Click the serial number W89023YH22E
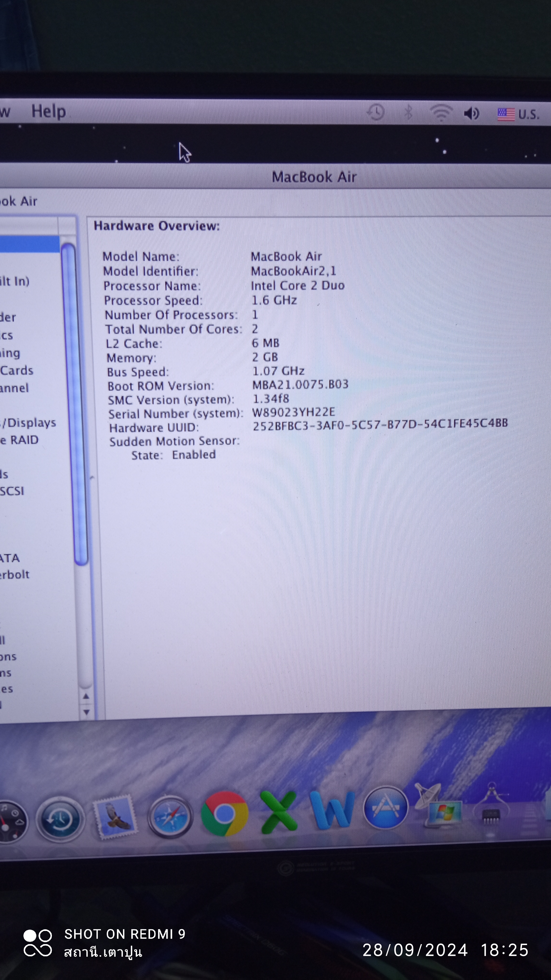 (x=294, y=412)
